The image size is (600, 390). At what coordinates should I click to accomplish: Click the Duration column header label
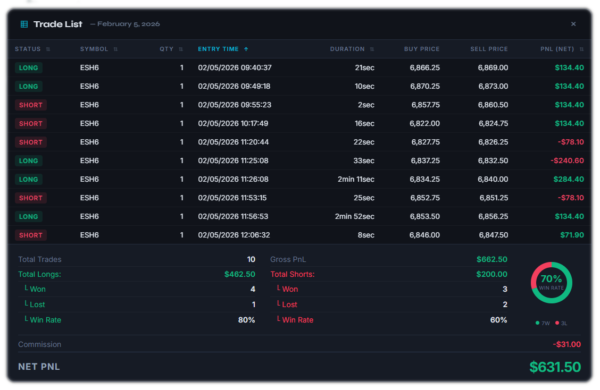click(347, 49)
